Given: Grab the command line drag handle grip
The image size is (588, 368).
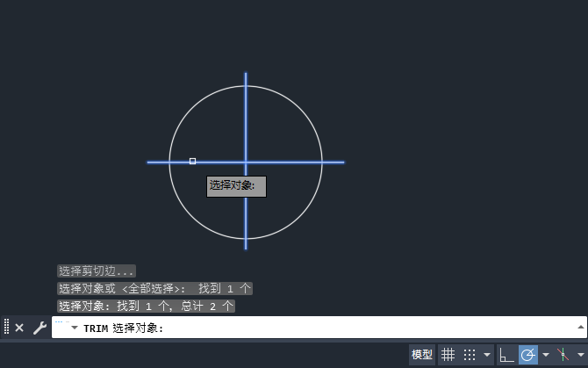Looking at the screenshot, I should point(6,327).
